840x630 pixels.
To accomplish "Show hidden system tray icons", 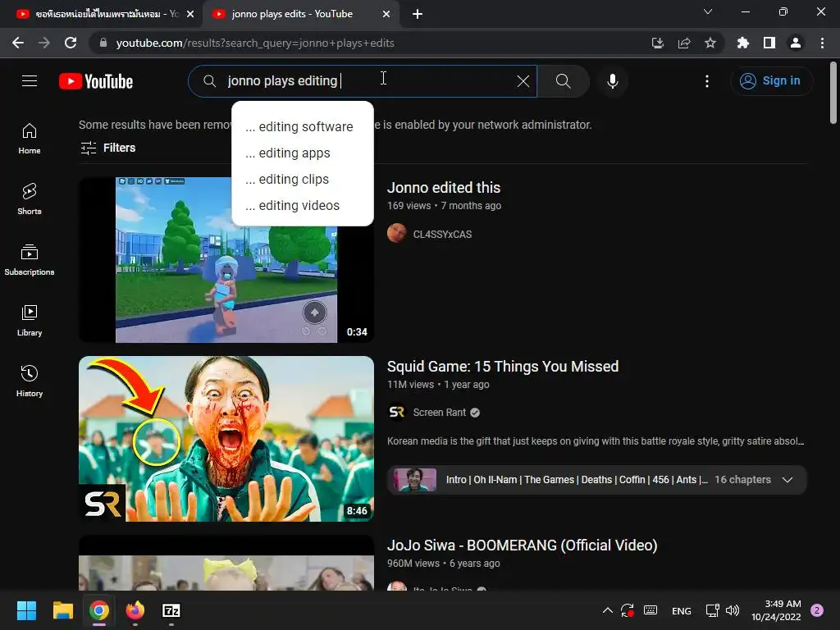I will 608,610.
